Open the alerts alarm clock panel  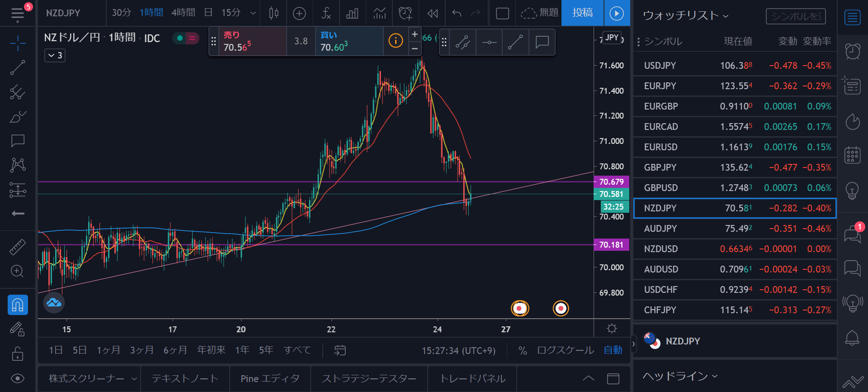tap(853, 51)
